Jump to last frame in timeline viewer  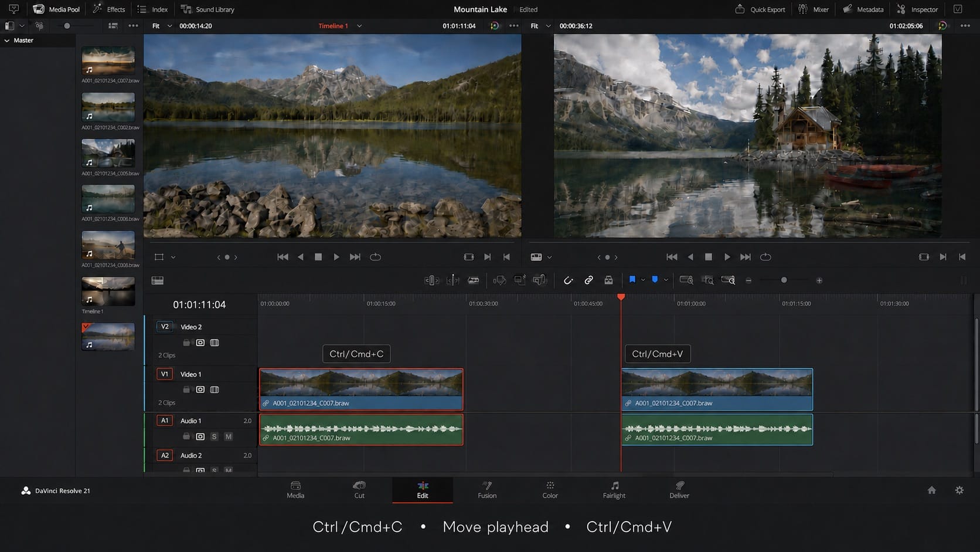click(x=746, y=257)
